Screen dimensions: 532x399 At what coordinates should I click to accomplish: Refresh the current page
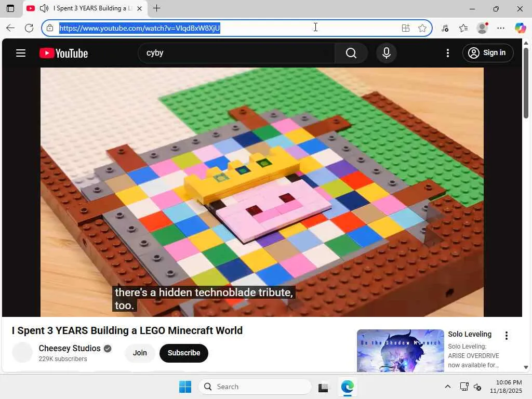coord(29,28)
